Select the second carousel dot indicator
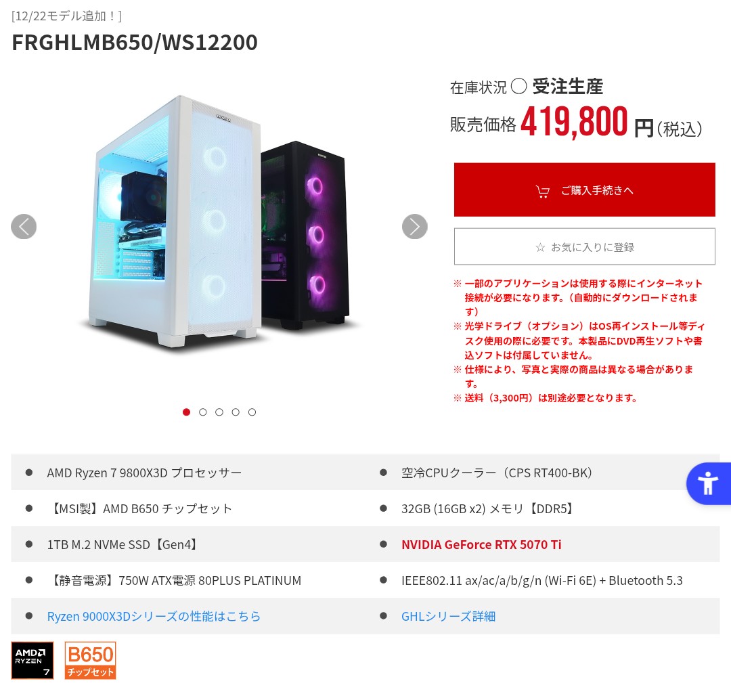This screenshot has height=700, width=731. click(x=203, y=412)
